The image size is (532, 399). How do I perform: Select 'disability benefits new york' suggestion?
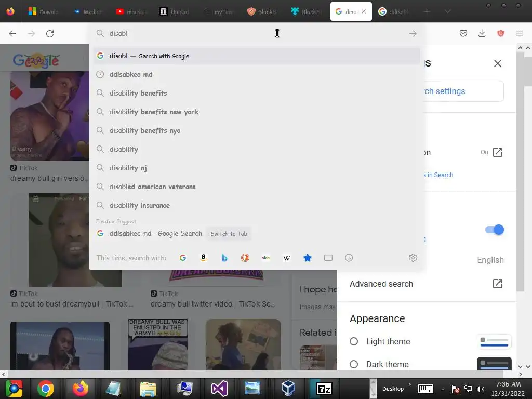pyautogui.click(x=257, y=112)
